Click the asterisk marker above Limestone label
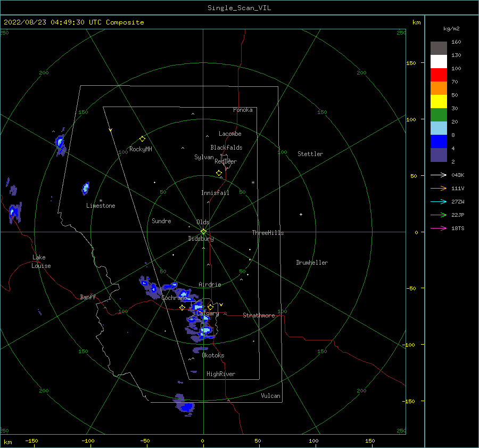 [x=101, y=201]
